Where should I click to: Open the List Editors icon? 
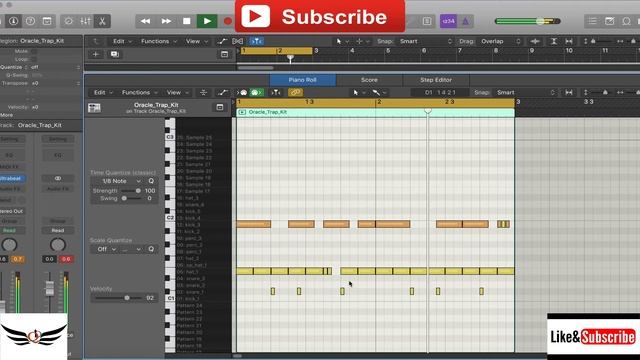[593, 21]
